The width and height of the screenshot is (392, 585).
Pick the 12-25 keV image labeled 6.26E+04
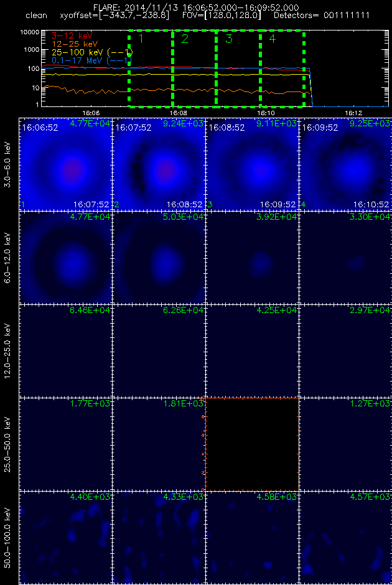pyautogui.click(x=159, y=351)
